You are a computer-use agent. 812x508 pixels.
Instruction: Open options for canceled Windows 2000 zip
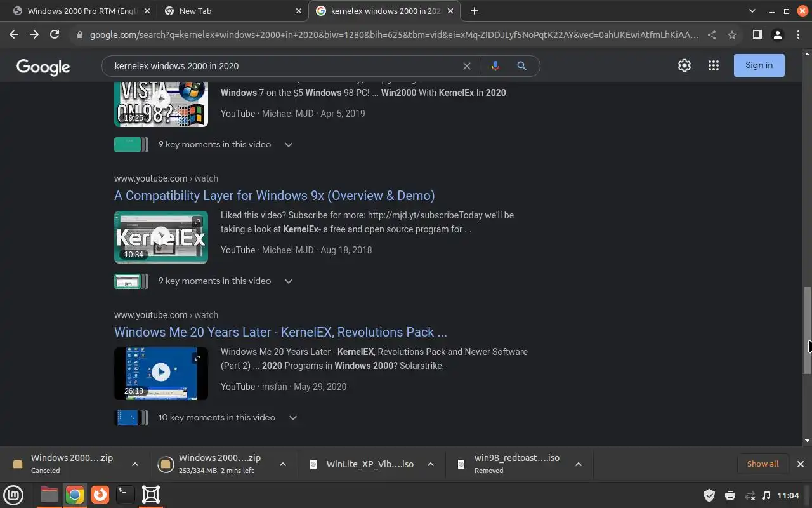pos(135,464)
